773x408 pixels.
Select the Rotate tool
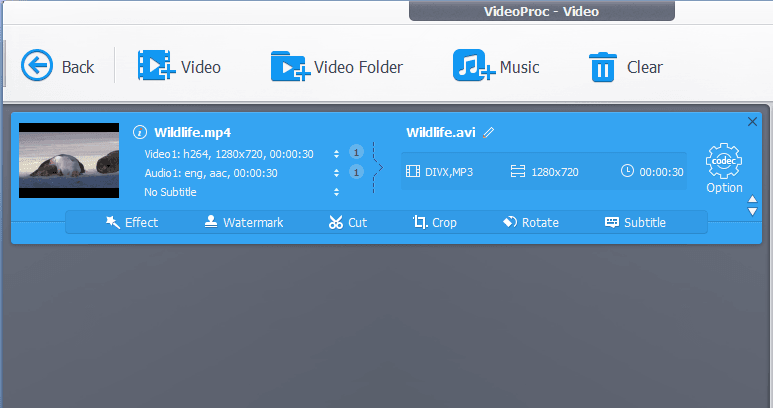click(x=530, y=222)
